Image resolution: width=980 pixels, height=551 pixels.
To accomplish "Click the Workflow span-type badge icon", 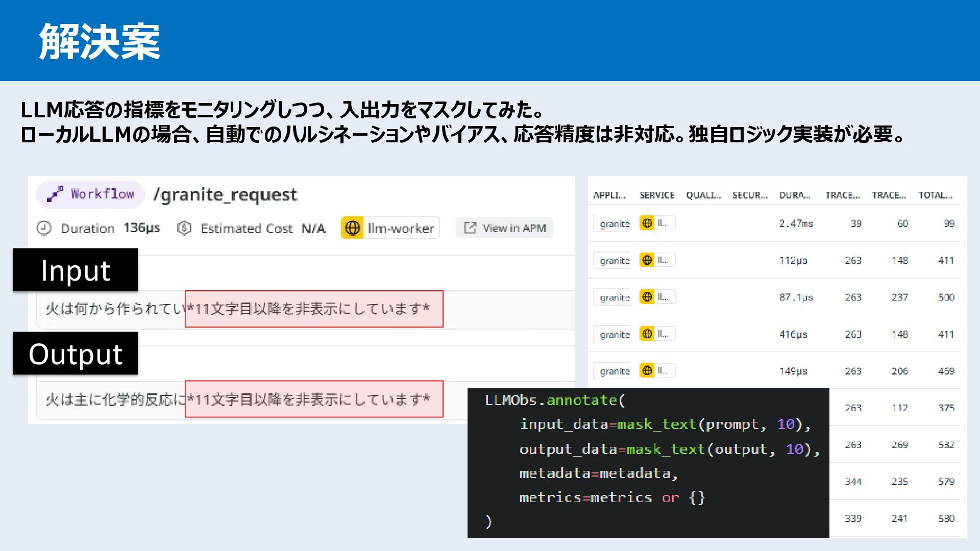I will 55,194.
